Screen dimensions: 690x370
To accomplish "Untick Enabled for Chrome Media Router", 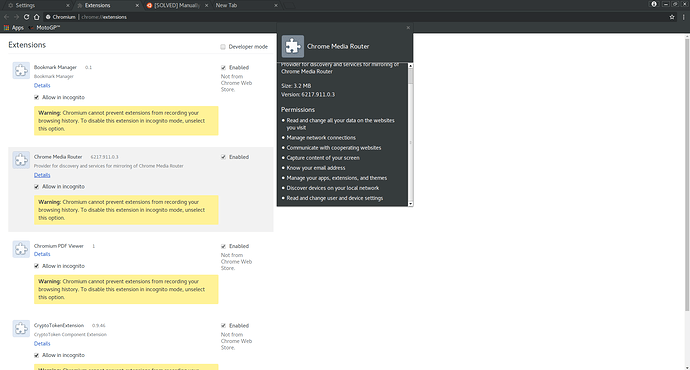I will coord(224,157).
